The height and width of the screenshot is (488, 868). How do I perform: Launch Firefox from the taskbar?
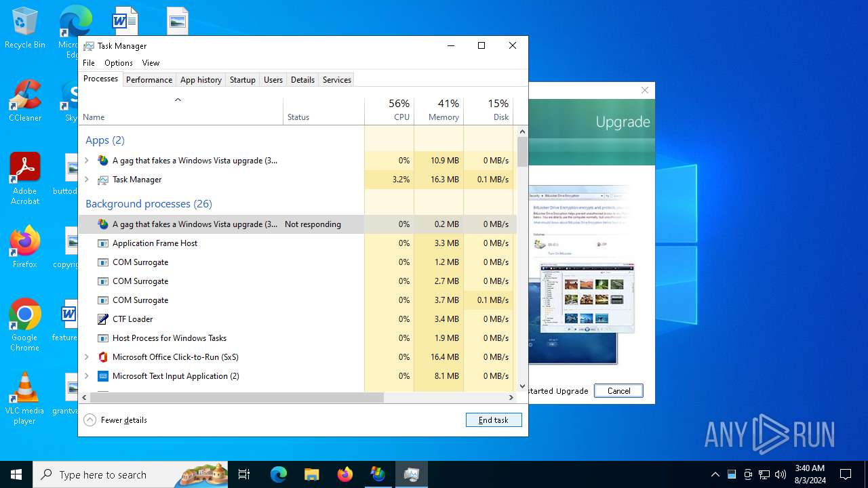coord(344,474)
